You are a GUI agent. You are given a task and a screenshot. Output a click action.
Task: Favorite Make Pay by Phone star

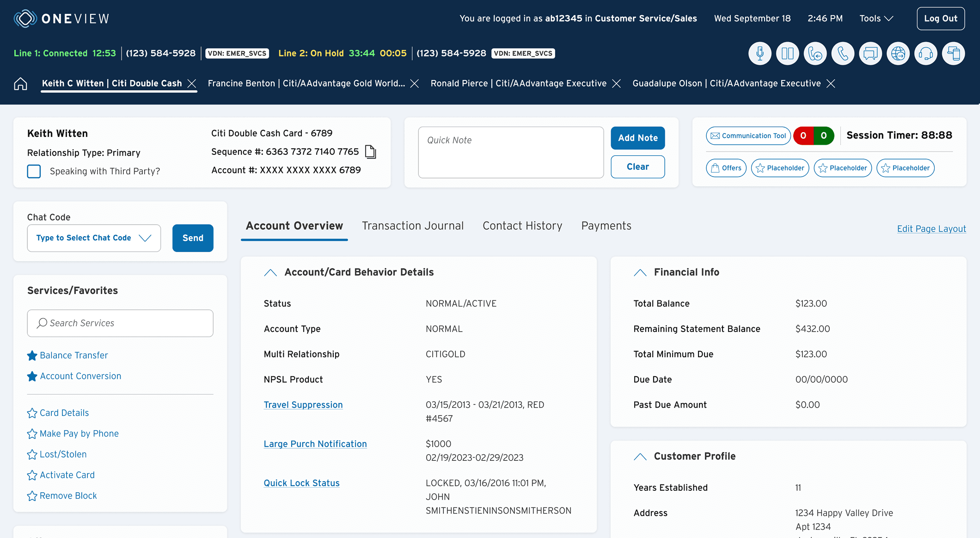(32, 434)
